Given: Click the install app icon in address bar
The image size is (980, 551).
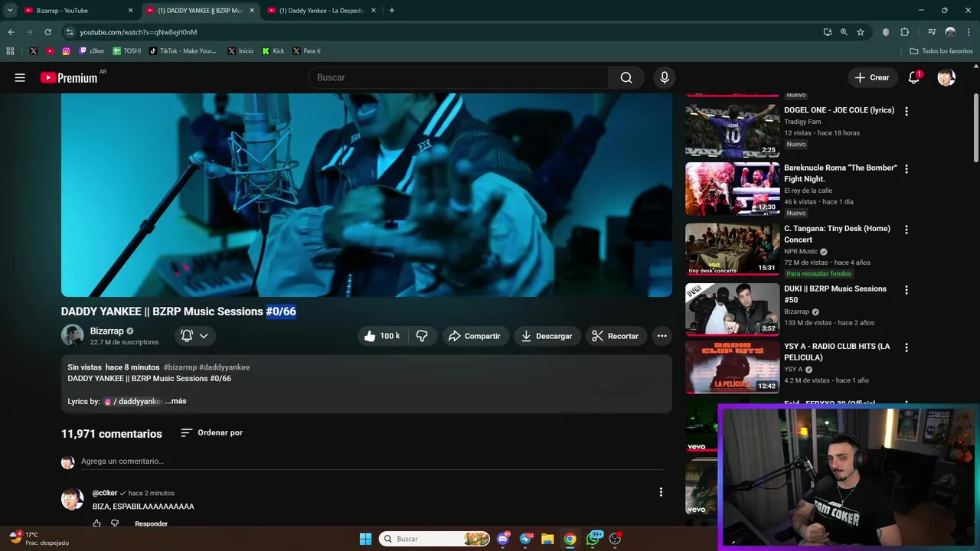Looking at the screenshot, I should tap(828, 32).
